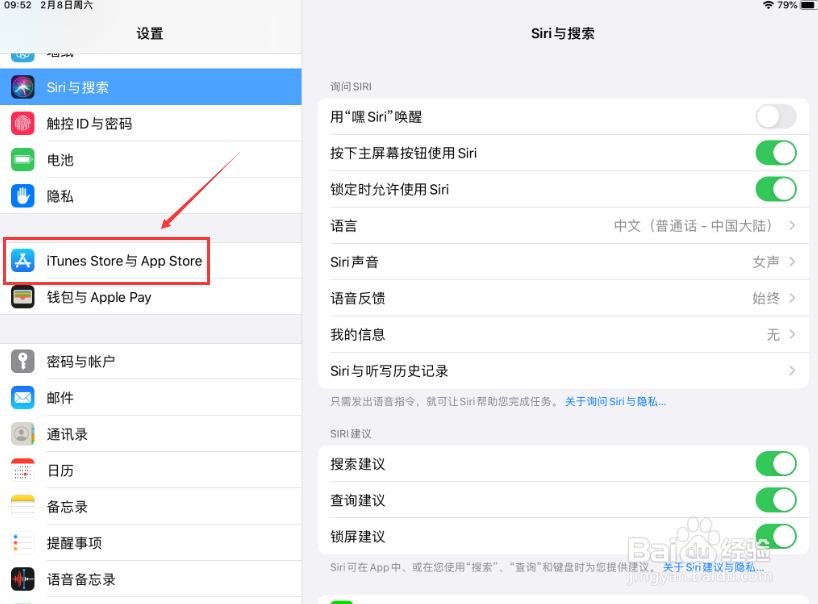This screenshot has width=818, height=604.
Task: Open 我的信息 selection row
Action: click(560, 334)
